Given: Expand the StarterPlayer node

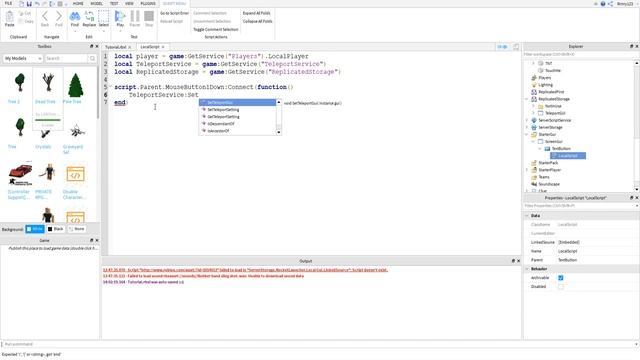Looking at the screenshot, I should tap(527, 170).
